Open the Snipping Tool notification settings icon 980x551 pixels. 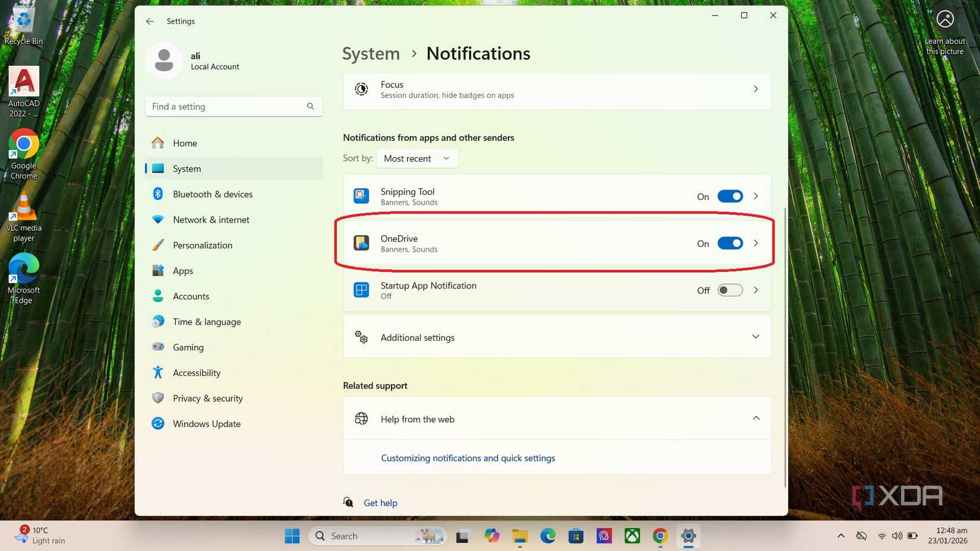pos(361,196)
